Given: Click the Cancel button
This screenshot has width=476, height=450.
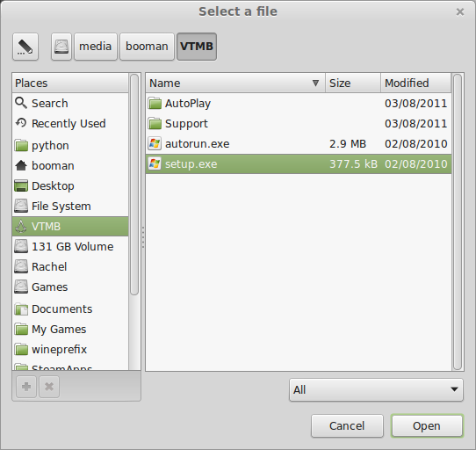Looking at the screenshot, I should click(347, 426).
